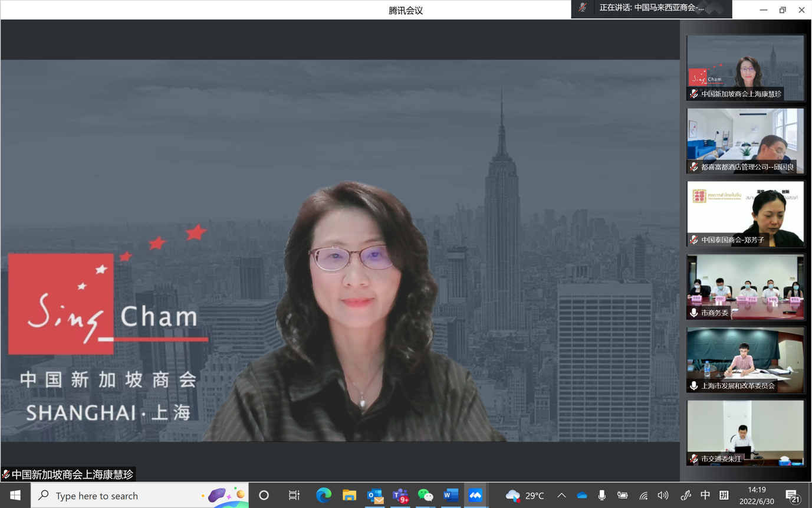Click the muted microphone icon in top bar
This screenshot has width=812, height=508.
(583, 8)
